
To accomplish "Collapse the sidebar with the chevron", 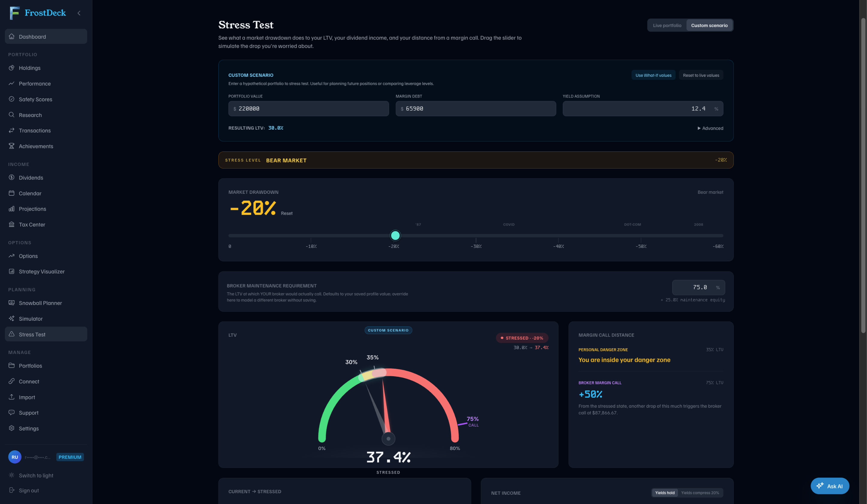I will click(79, 13).
